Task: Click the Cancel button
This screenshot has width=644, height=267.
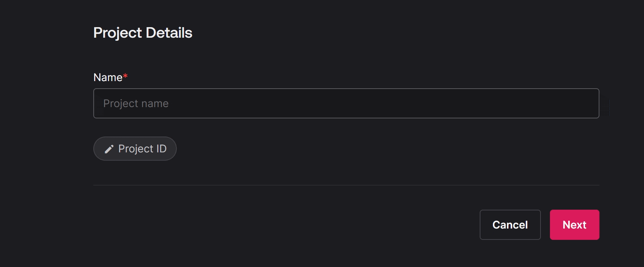Action: point(510,225)
